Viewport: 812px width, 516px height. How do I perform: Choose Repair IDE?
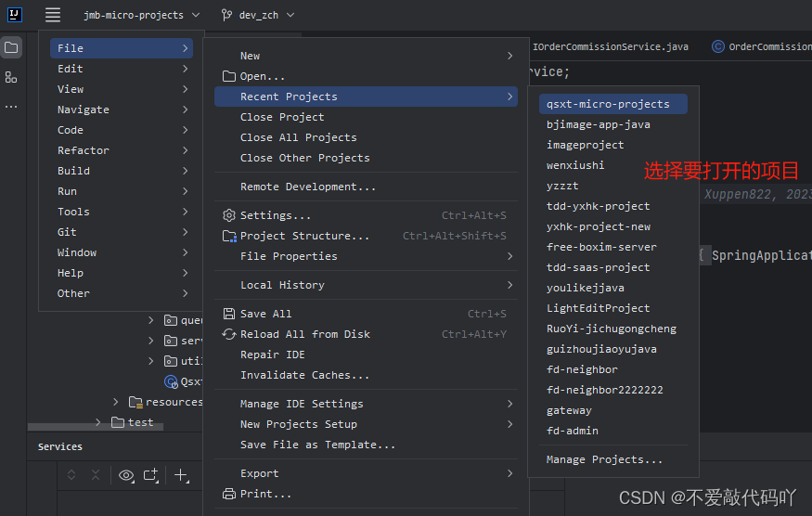click(367, 355)
